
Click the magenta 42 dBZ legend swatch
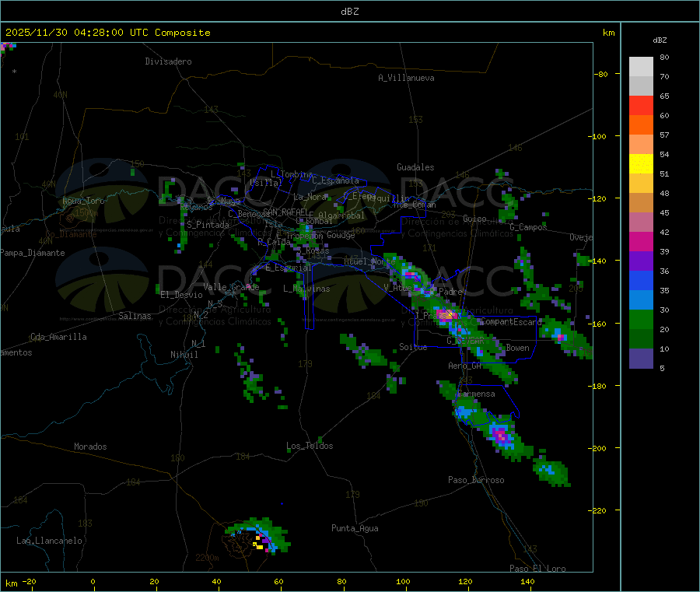[x=641, y=241]
